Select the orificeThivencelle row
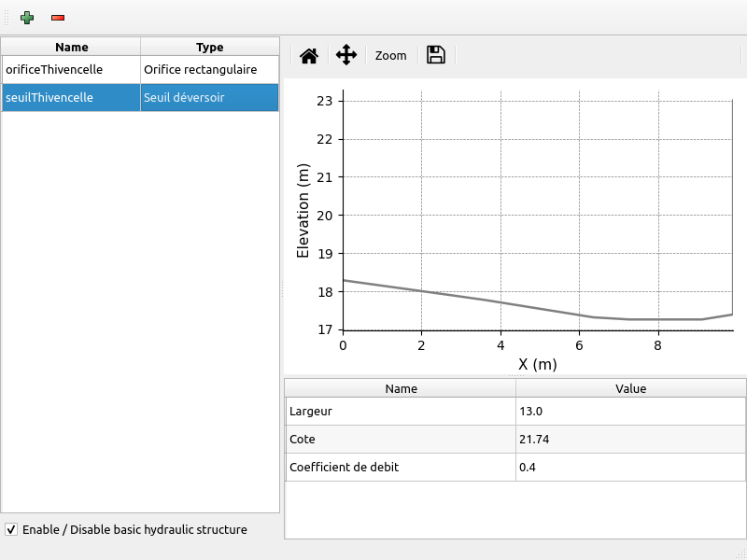The width and height of the screenshot is (747, 560). tap(71, 69)
